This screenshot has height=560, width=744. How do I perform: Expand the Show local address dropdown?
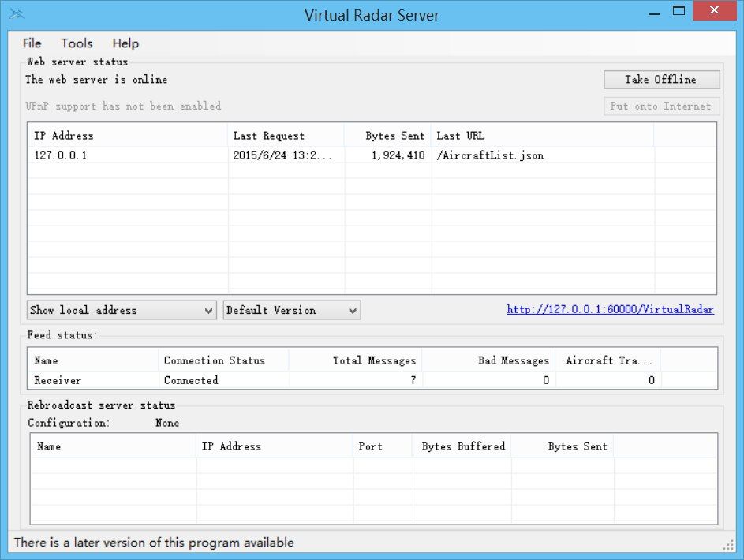(122, 310)
